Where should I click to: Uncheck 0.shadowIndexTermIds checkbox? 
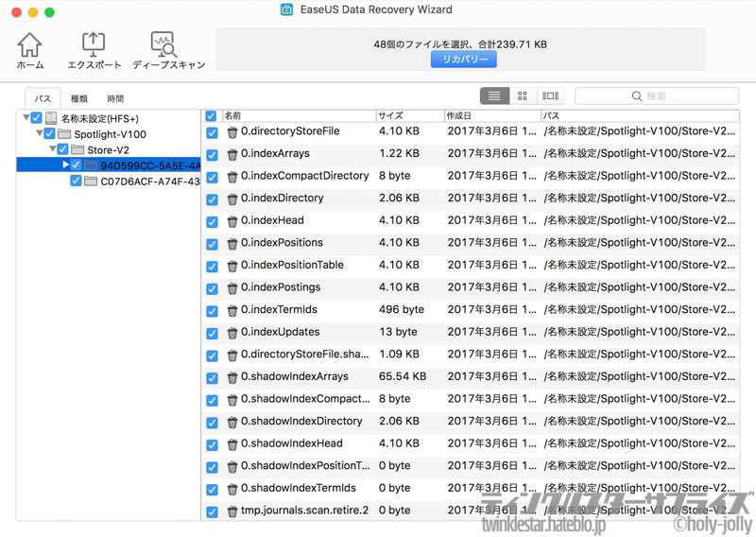[212, 489]
